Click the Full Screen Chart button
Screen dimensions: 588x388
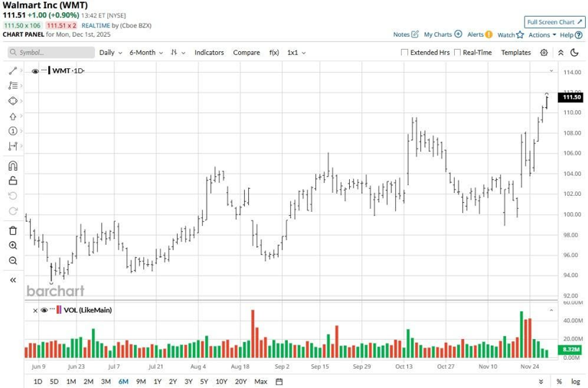[x=554, y=22]
